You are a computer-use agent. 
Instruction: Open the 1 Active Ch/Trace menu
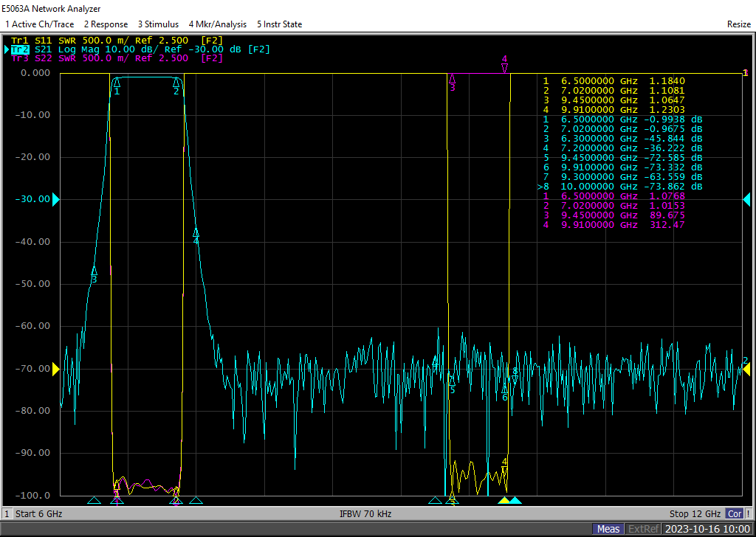[38, 24]
